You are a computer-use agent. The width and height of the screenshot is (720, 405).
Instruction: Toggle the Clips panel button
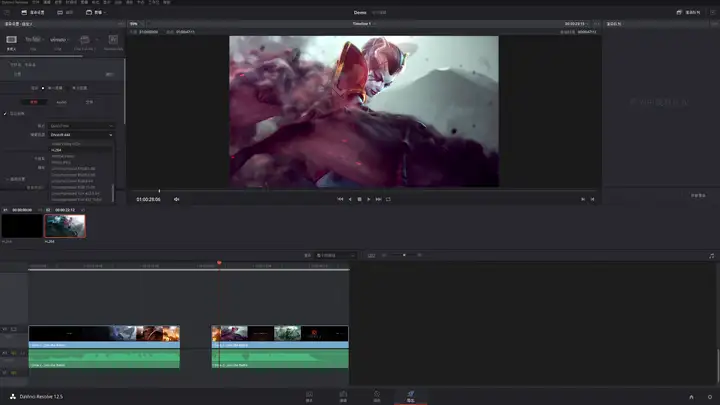[93, 12]
